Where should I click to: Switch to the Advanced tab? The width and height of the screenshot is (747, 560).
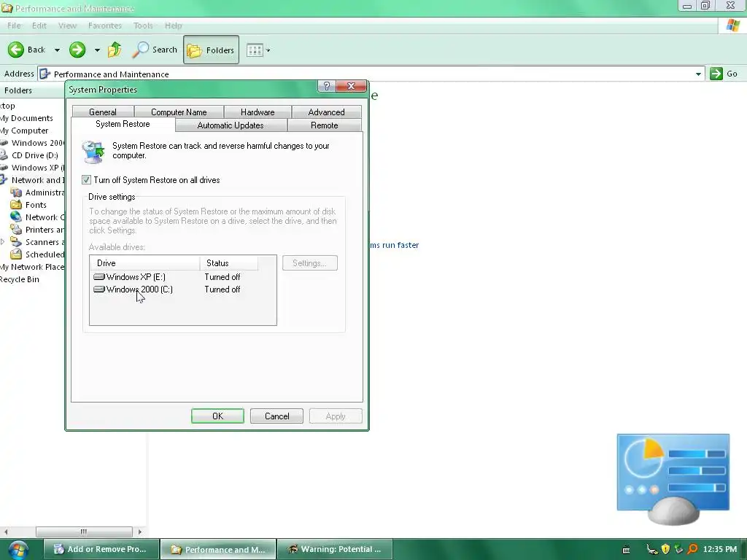coord(326,112)
